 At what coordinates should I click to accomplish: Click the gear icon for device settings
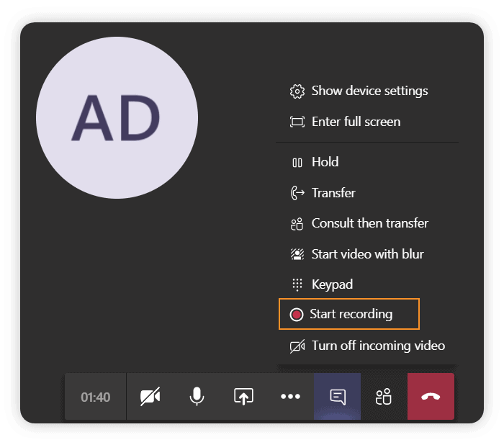click(x=297, y=91)
